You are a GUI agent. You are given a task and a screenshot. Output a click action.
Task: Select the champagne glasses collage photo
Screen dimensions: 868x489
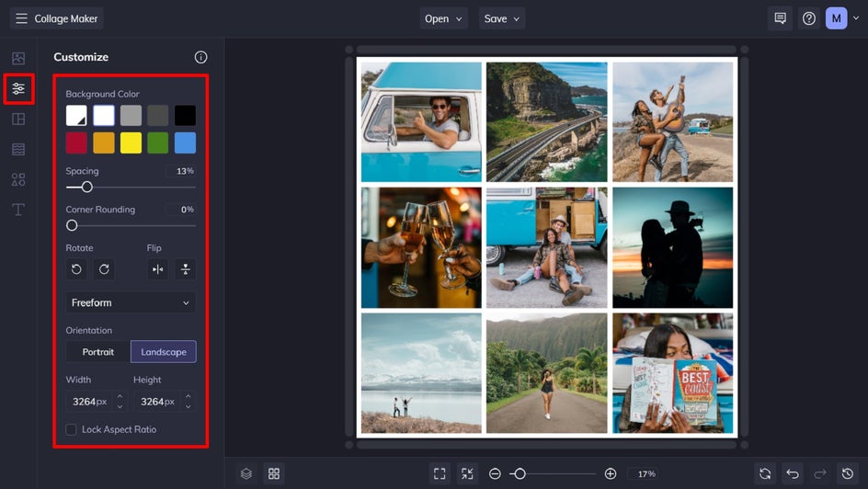(x=421, y=247)
